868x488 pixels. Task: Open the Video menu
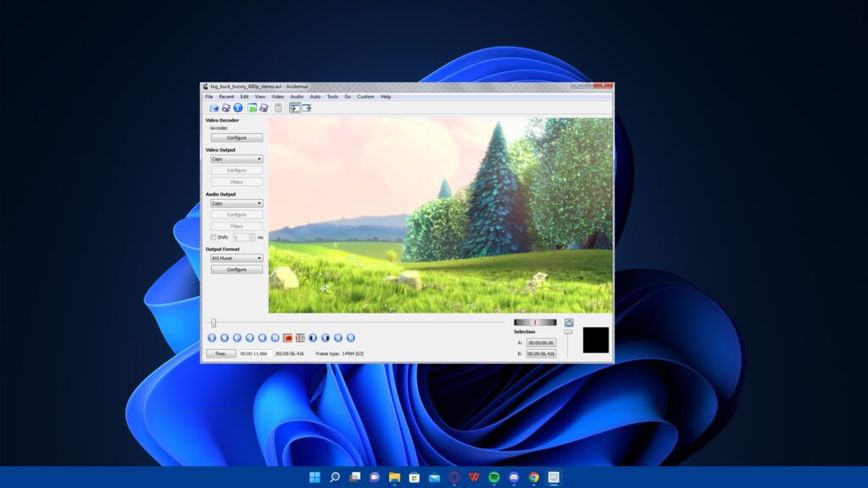coord(277,97)
